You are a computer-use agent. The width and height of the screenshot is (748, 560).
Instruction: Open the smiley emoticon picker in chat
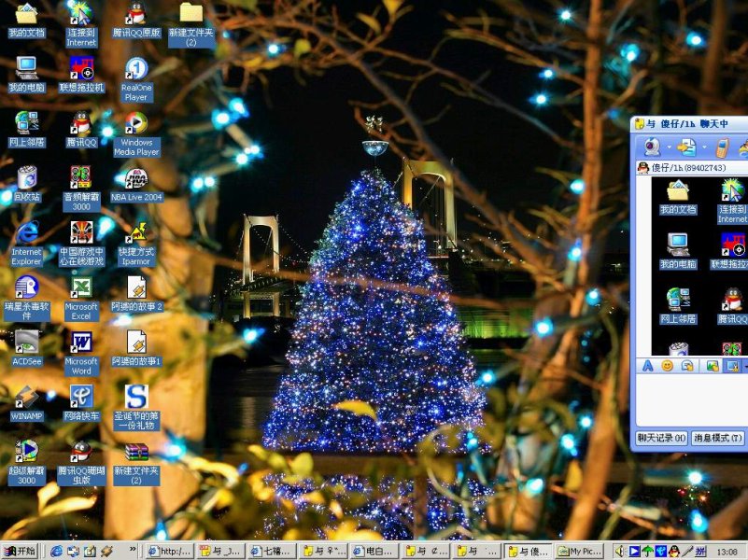coord(667,366)
